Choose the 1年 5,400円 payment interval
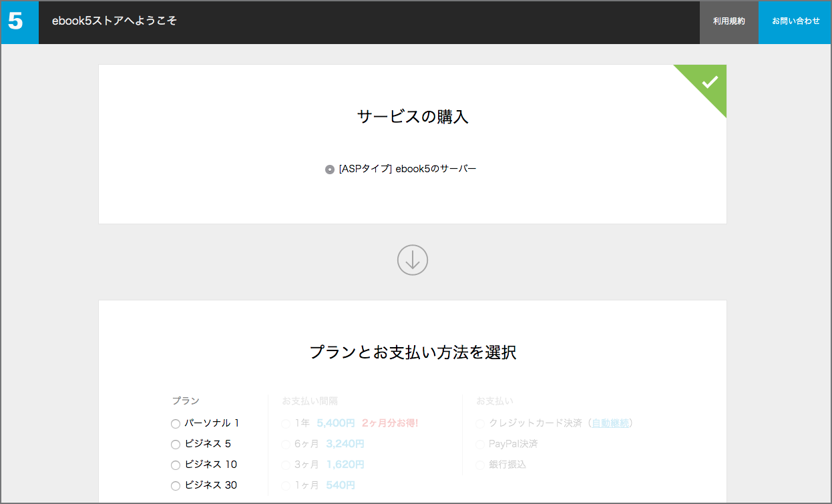832x504 pixels. tap(286, 424)
